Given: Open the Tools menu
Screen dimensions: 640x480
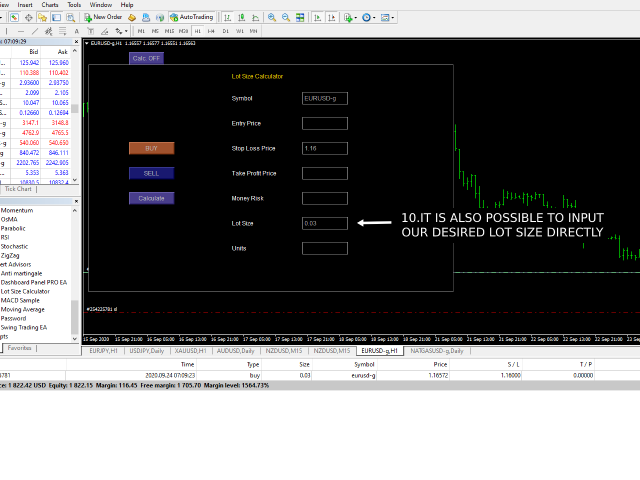Looking at the screenshot, I should [x=74, y=5].
